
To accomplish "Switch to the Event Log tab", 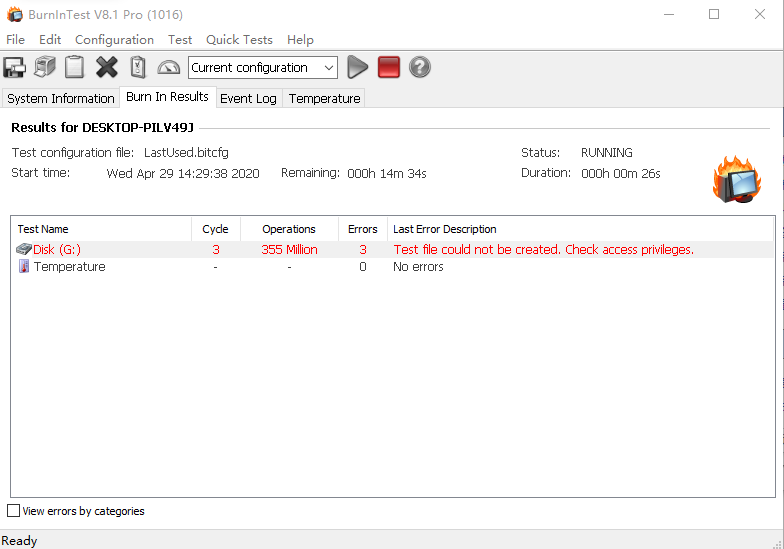I will click(248, 98).
